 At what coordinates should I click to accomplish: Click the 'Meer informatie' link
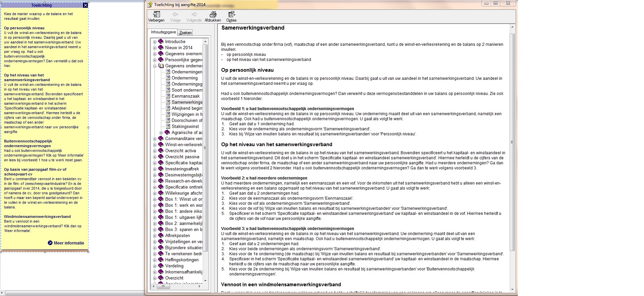point(69,243)
